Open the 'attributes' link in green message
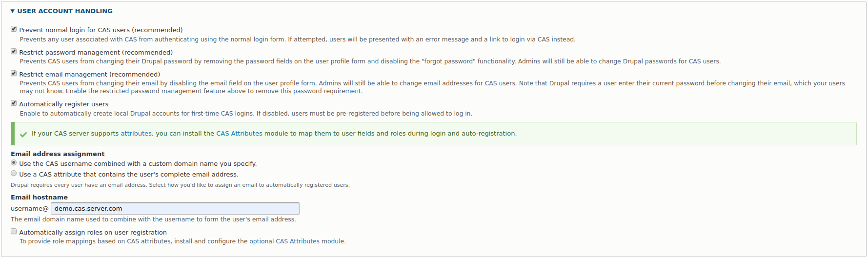The image size is (868, 258). point(136,134)
